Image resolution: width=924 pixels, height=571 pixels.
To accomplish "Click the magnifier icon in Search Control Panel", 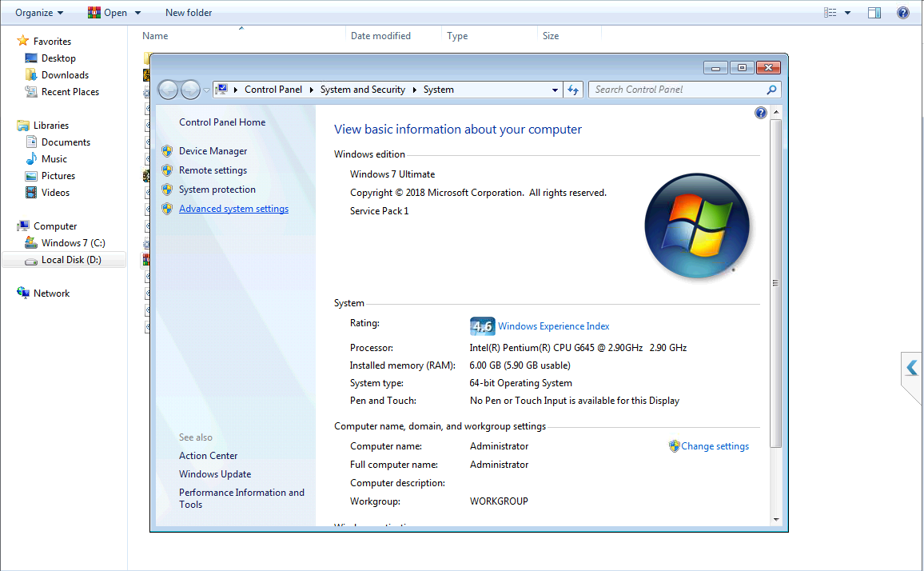I will click(771, 90).
